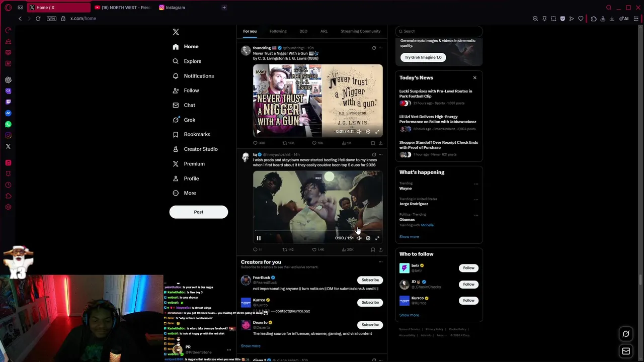This screenshot has height=362, width=644.
Task: Play the foundring video
Action: 259,131
